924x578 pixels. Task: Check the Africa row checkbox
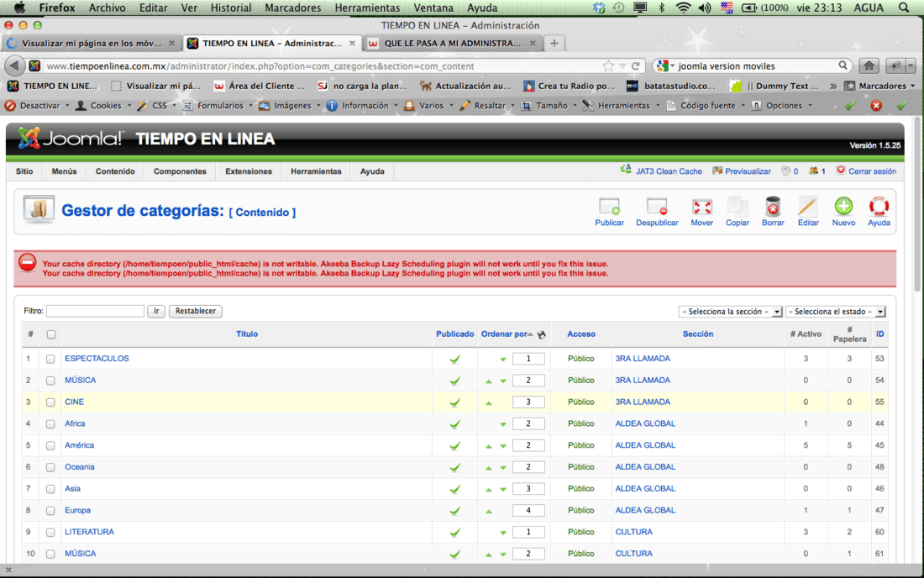click(50, 424)
